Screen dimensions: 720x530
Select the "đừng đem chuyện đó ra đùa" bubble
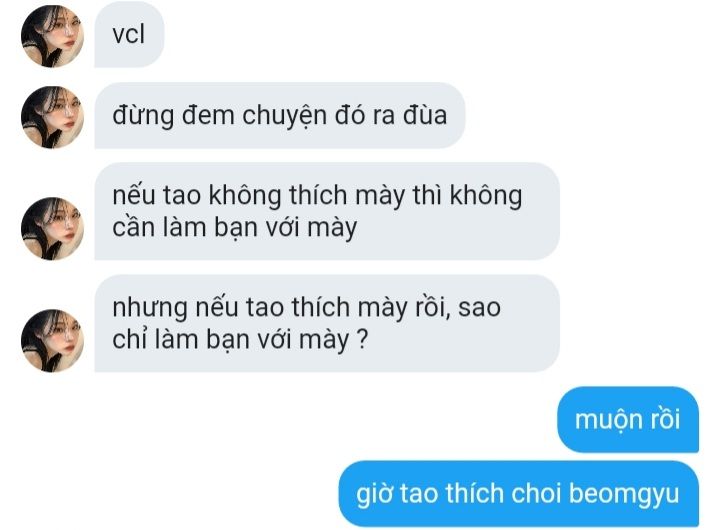pos(280,115)
